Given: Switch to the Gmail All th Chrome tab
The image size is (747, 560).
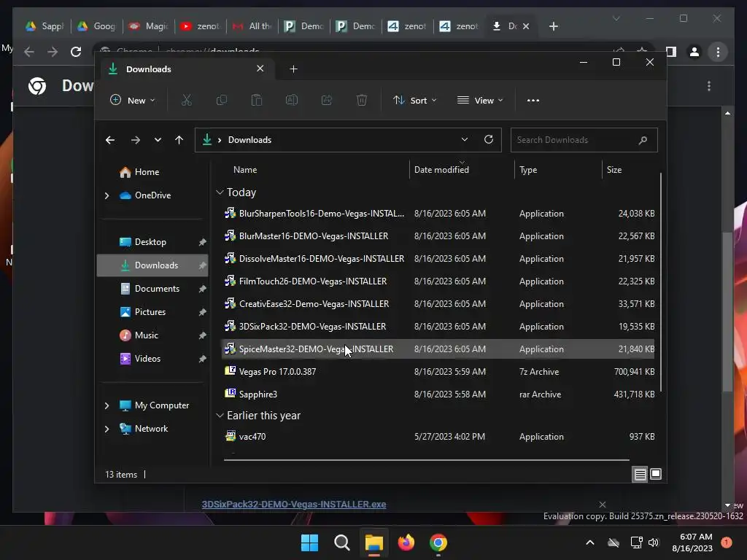Looking at the screenshot, I should click(x=252, y=26).
